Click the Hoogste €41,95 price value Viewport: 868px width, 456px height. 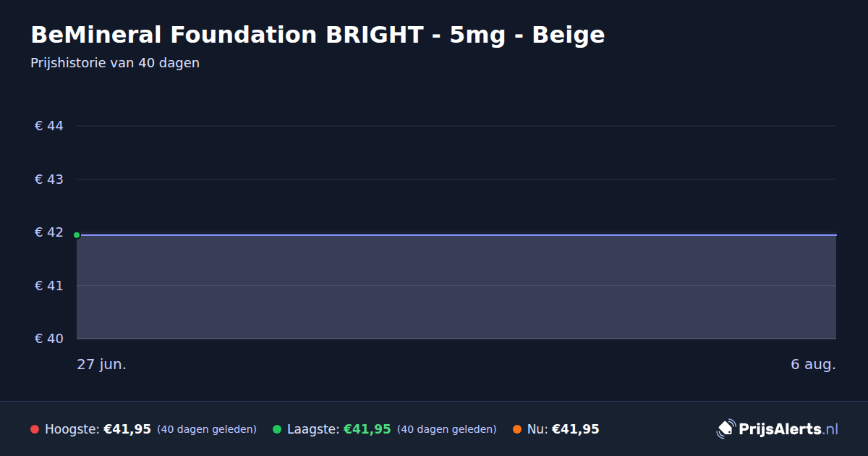(127, 429)
